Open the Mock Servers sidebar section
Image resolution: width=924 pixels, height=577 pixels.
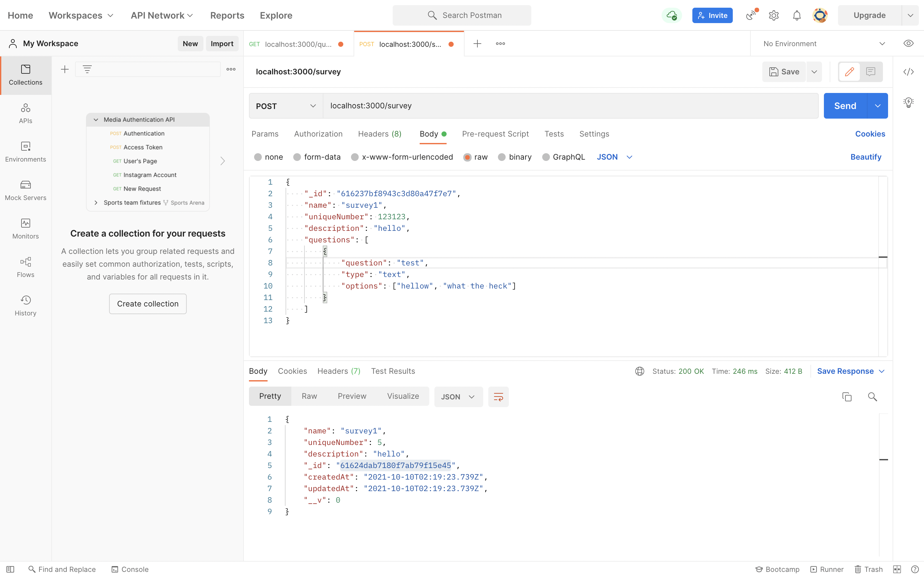26,190
